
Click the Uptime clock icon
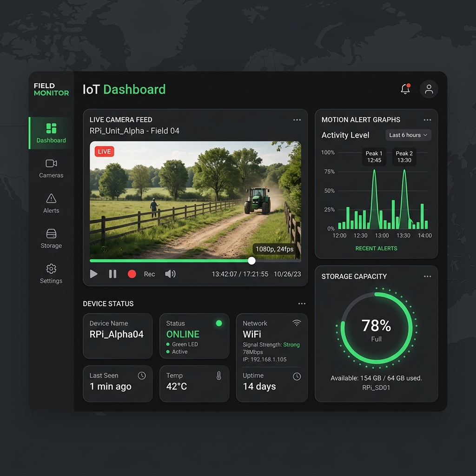coord(297,377)
